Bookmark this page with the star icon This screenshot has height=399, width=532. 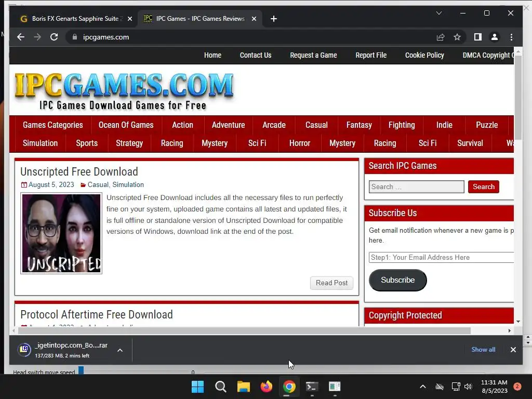(x=457, y=37)
